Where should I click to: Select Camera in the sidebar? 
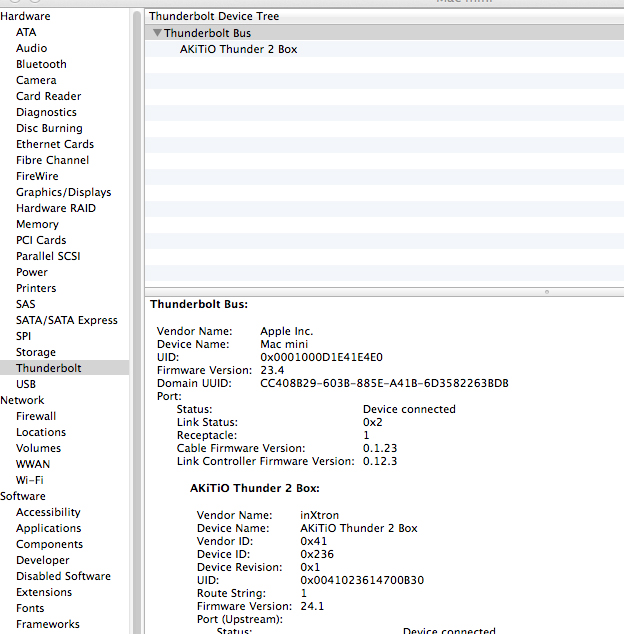click(36, 80)
